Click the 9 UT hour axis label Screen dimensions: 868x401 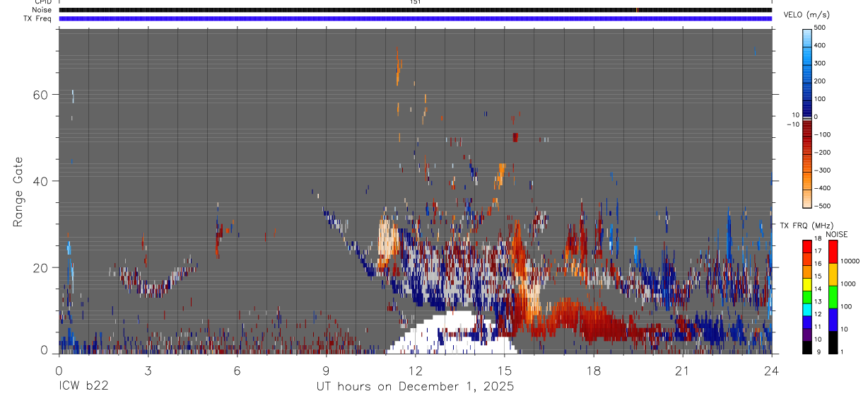pos(326,371)
